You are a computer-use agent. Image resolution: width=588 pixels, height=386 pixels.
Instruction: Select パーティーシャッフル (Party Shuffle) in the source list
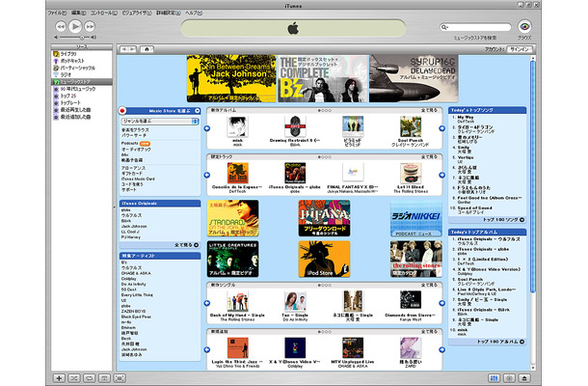point(82,68)
